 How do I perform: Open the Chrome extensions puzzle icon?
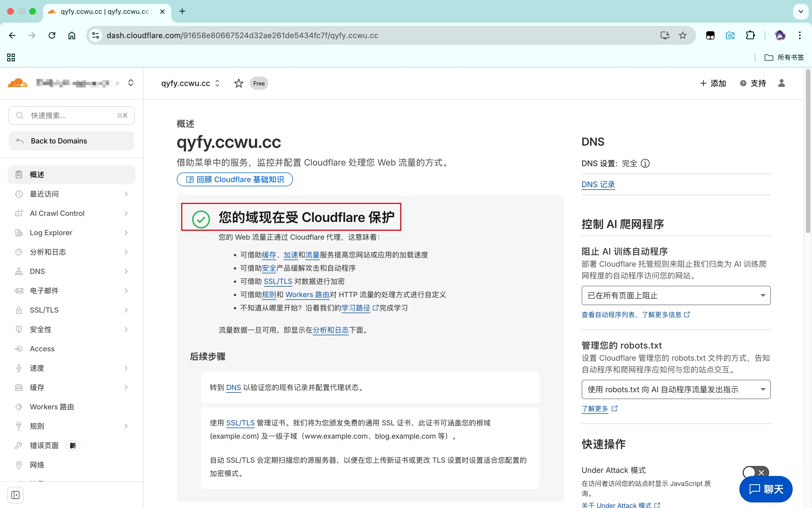(750, 35)
